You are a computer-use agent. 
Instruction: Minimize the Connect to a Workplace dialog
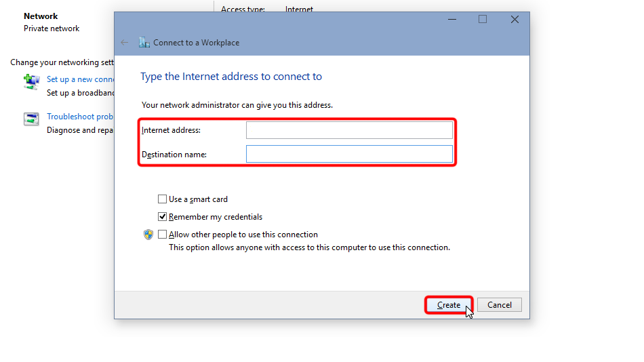point(451,20)
